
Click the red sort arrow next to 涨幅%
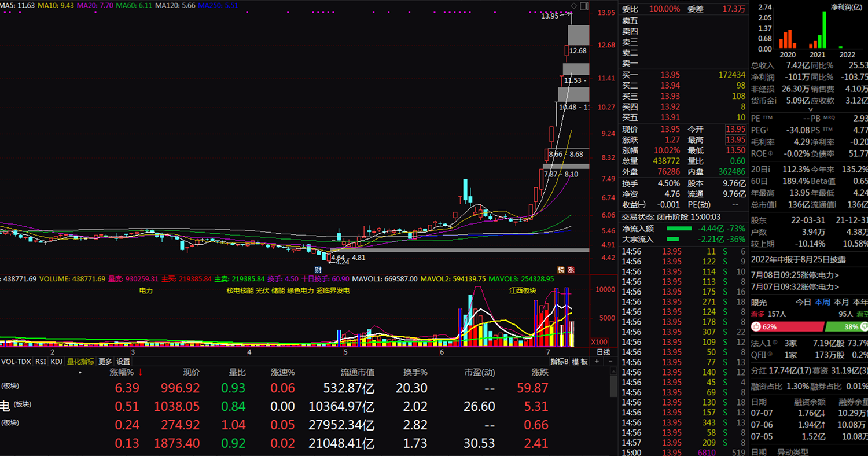point(140,372)
